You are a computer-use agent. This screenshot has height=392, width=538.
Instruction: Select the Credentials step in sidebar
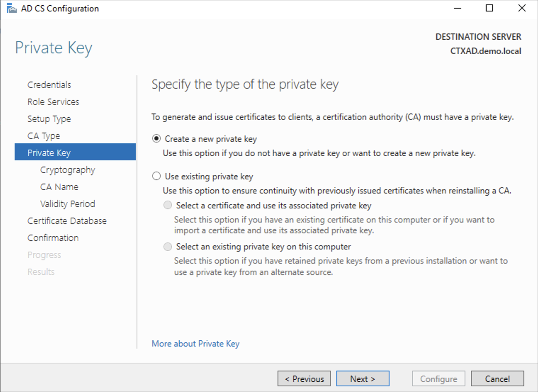pos(49,84)
